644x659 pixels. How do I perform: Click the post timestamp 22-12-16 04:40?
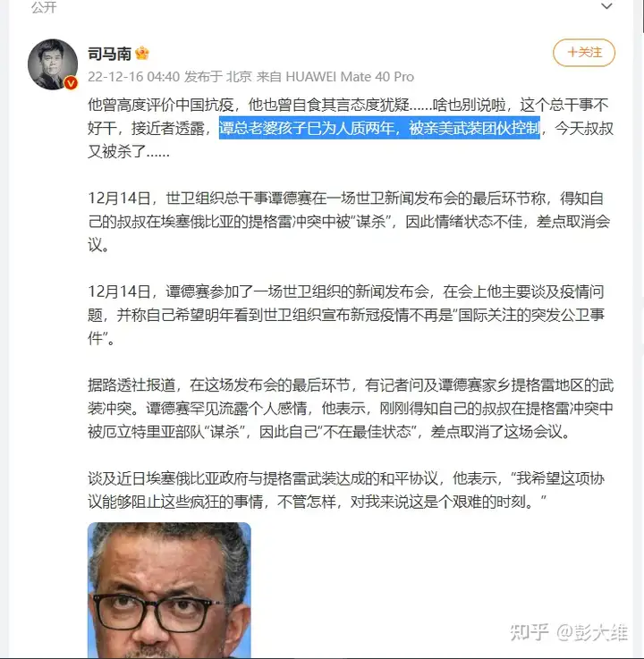(x=133, y=77)
